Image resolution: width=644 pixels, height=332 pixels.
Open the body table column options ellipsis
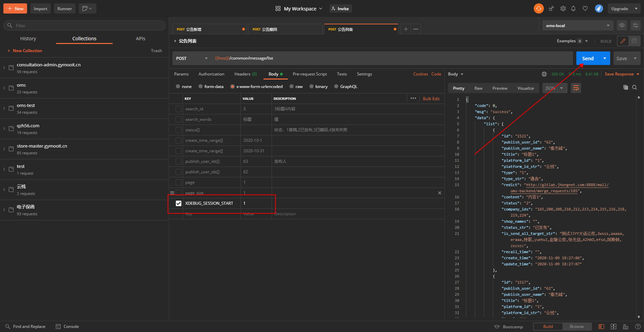click(413, 98)
